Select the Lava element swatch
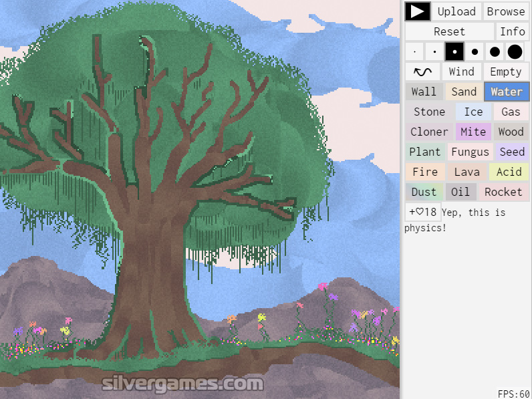 point(467,172)
